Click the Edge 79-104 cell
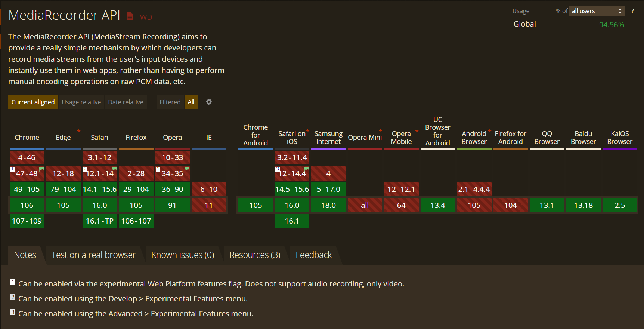Image resolution: width=644 pixels, height=329 pixels. click(63, 189)
